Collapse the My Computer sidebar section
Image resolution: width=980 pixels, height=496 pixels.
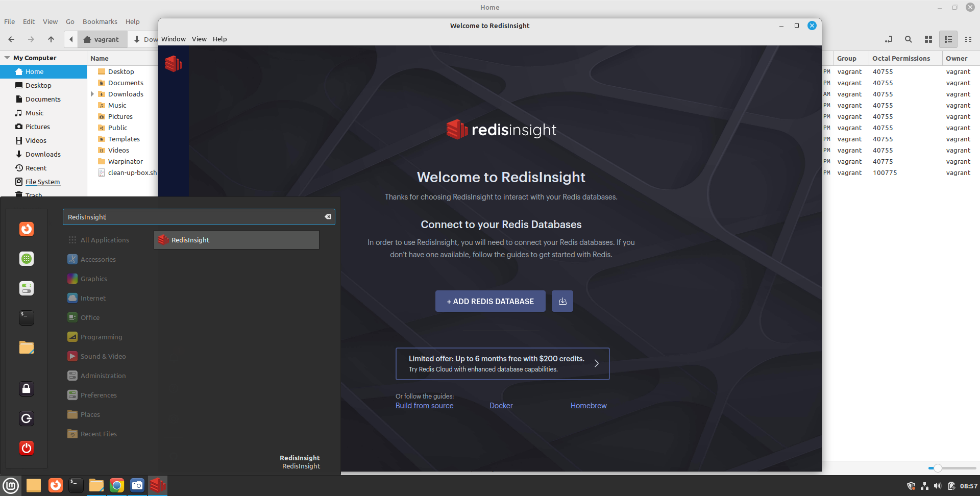7,58
